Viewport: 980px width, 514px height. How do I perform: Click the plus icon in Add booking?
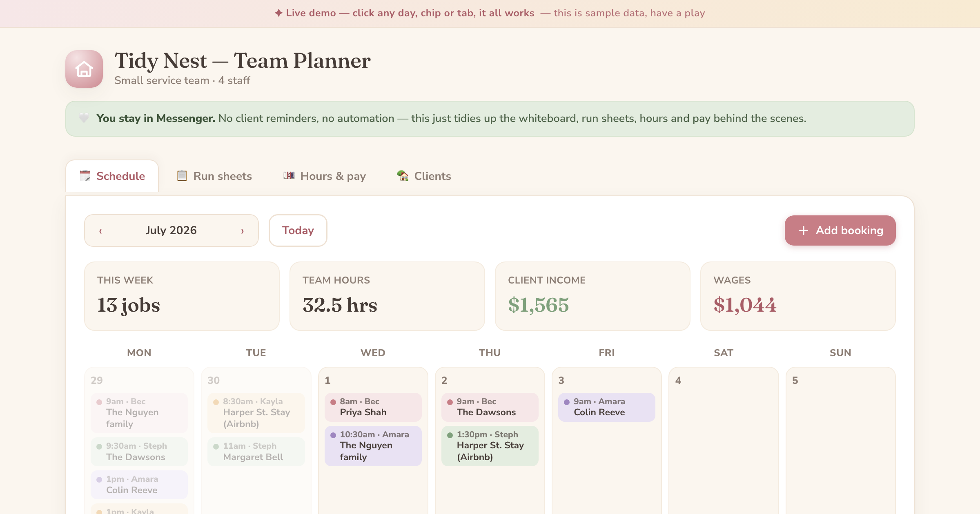pyautogui.click(x=803, y=230)
